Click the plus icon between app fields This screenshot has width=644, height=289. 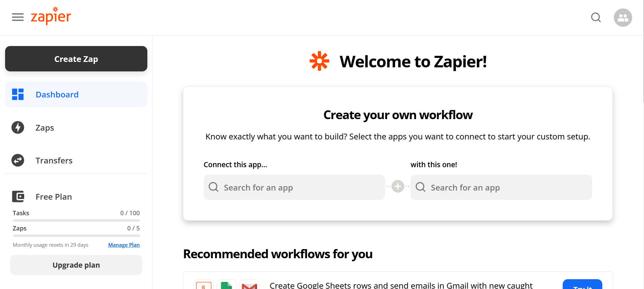click(398, 186)
